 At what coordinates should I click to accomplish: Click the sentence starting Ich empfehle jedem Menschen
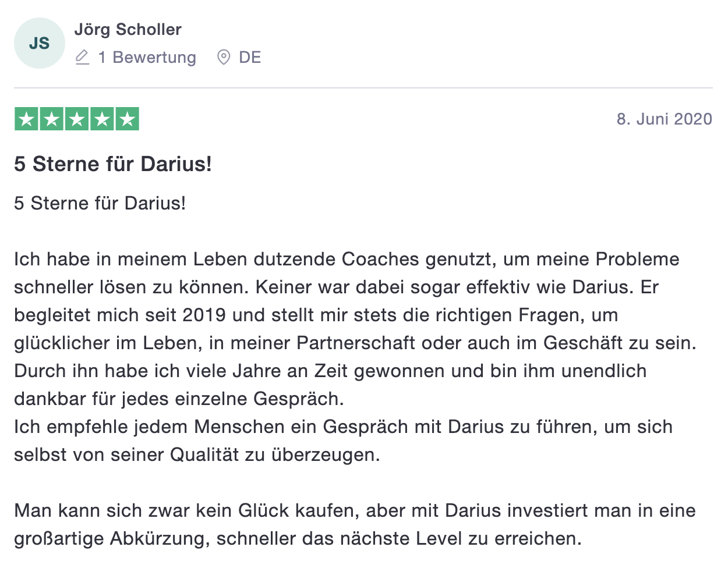pyautogui.click(x=344, y=441)
